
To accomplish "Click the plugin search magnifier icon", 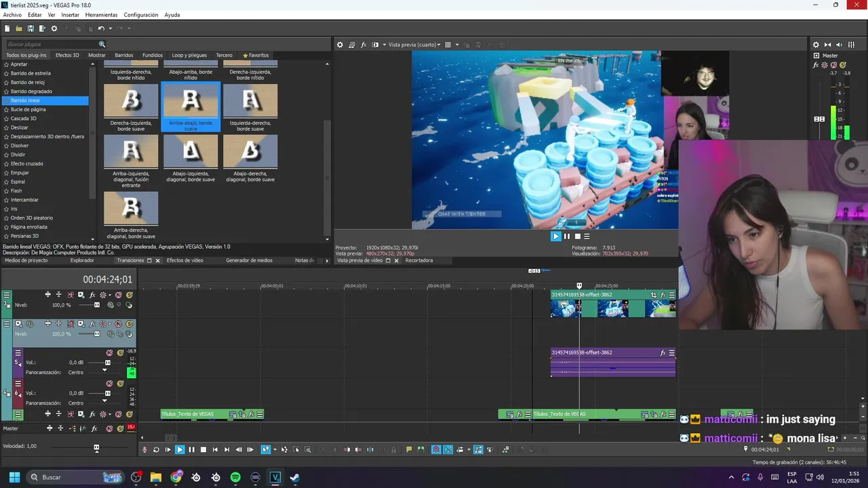I will pos(102,44).
